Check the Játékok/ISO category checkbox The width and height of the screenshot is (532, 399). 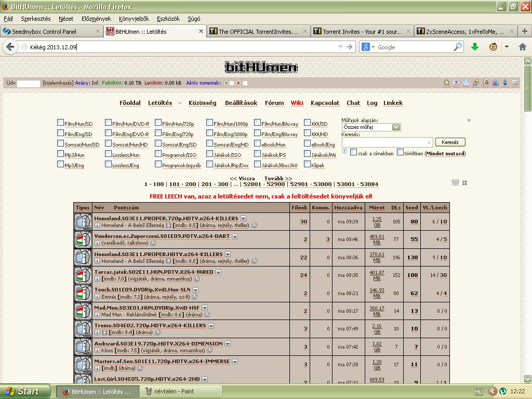(x=210, y=154)
